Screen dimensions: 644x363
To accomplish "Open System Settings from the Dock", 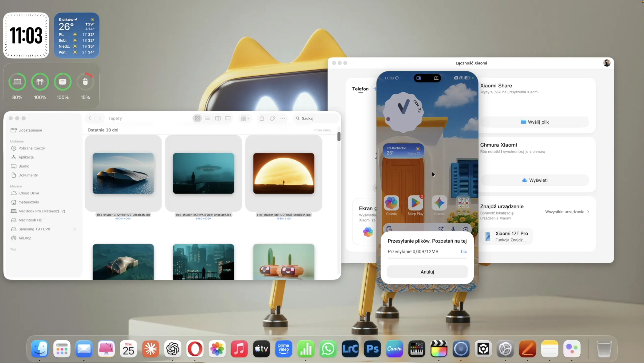I will [x=505, y=349].
